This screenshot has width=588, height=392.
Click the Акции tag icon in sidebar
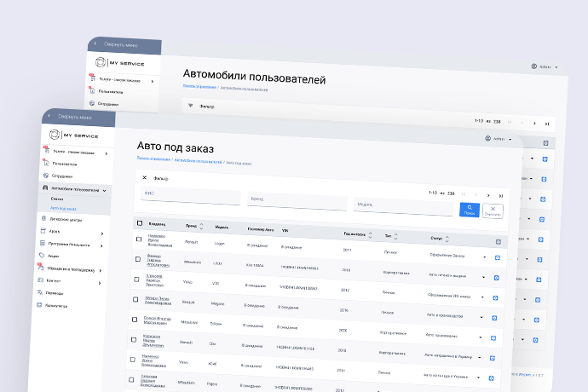(x=42, y=255)
